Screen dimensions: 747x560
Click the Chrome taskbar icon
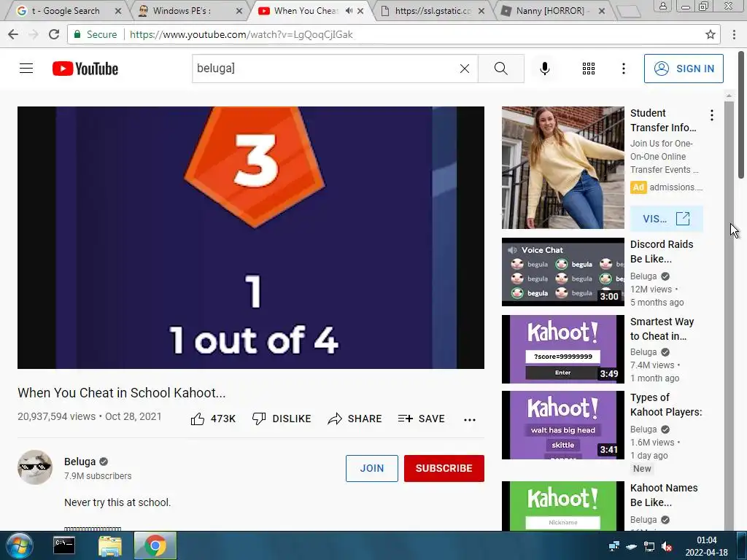155,545
